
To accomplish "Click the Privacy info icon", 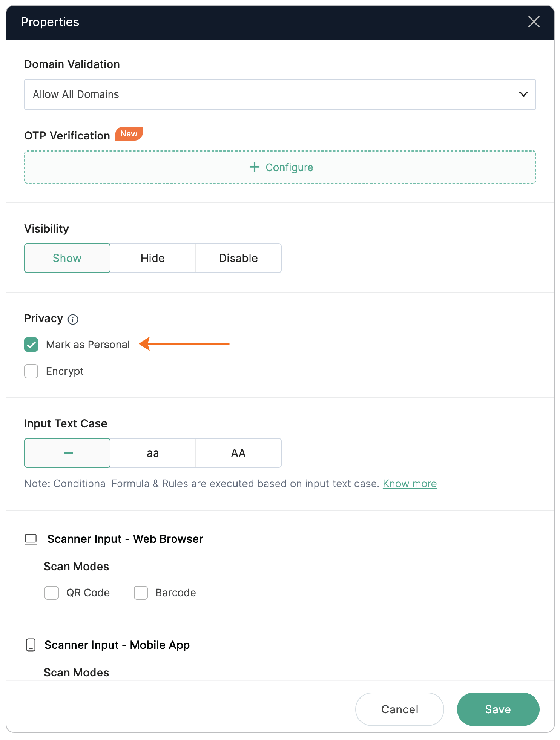I will coord(73,320).
